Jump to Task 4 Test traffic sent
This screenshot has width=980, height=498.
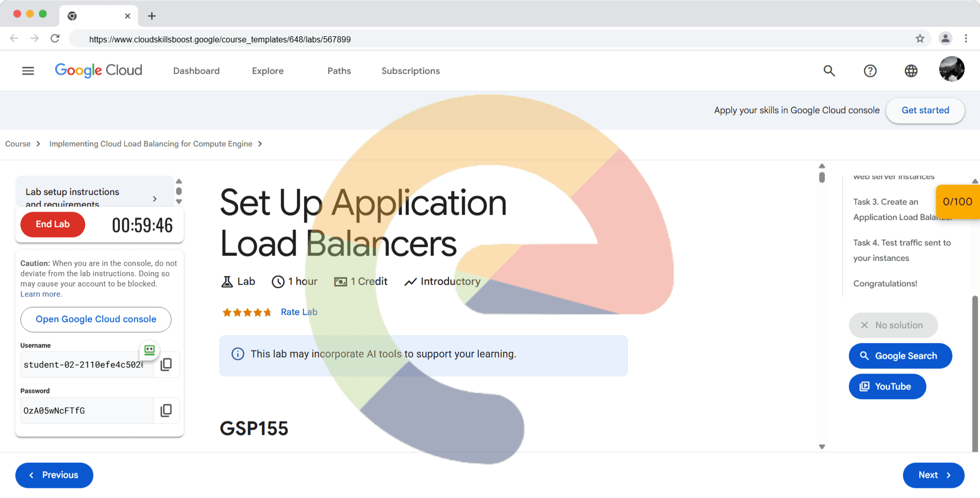click(902, 250)
